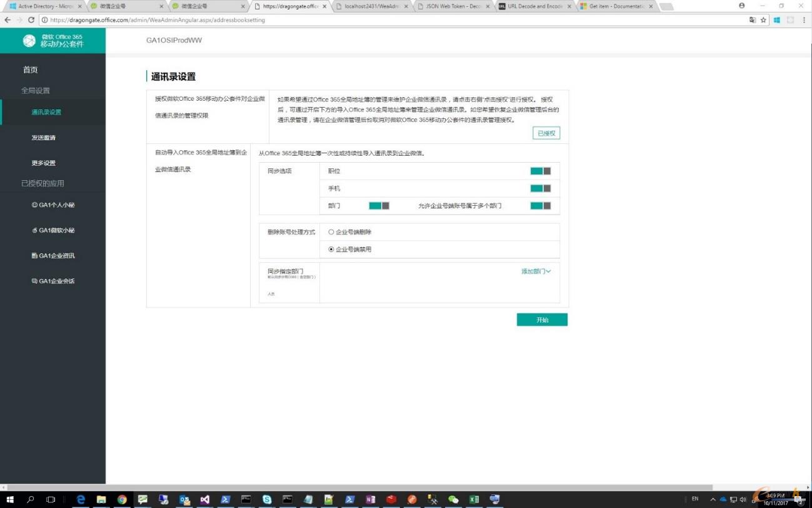812x508 pixels.
Task: Switch to Chrome via taskbar icon
Action: tap(122, 499)
